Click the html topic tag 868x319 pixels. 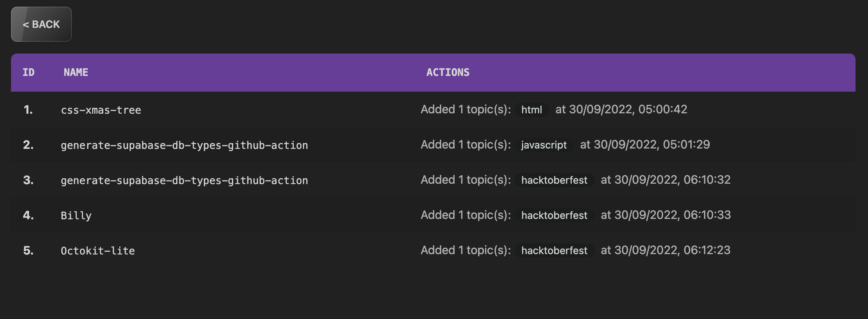531,110
